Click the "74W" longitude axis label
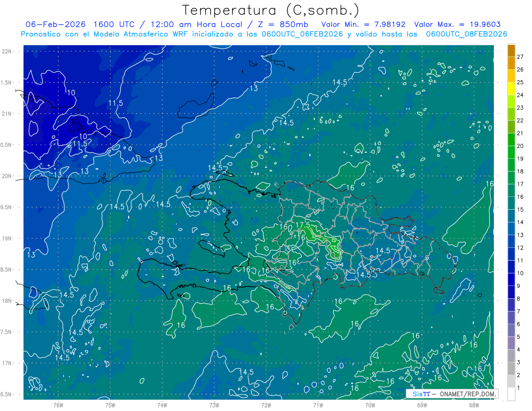Viewport: 532px width, 411px height. pos(162,405)
